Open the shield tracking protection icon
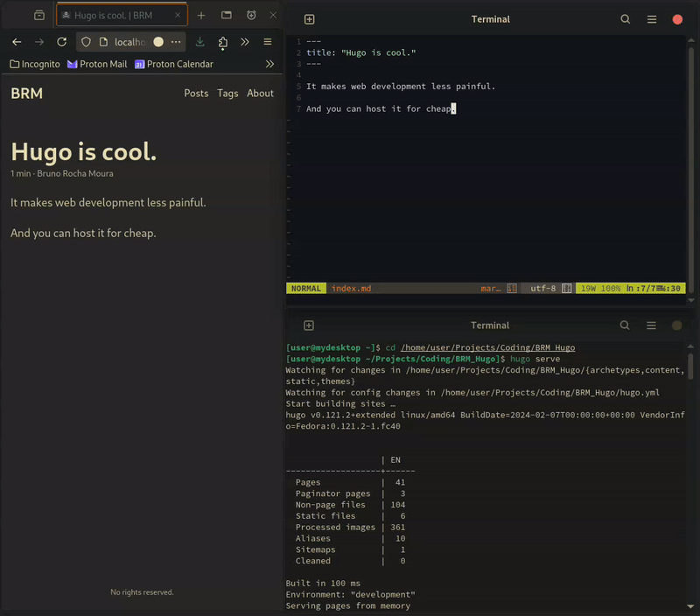This screenshot has width=700, height=616. click(x=86, y=42)
